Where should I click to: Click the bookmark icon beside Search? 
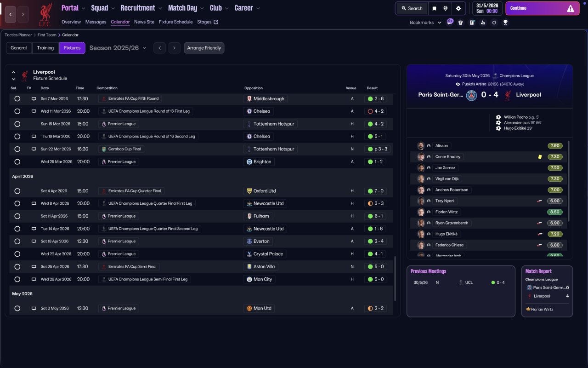[x=434, y=8]
